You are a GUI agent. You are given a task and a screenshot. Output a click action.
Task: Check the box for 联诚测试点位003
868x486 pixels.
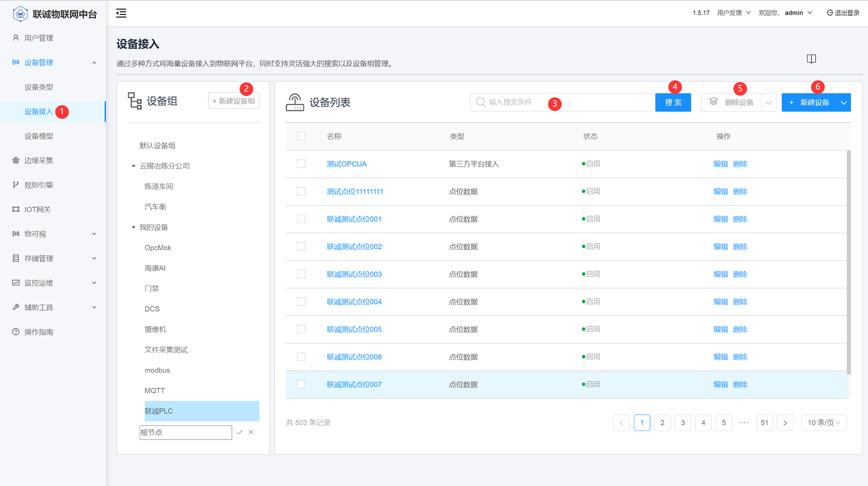pyautogui.click(x=301, y=274)
